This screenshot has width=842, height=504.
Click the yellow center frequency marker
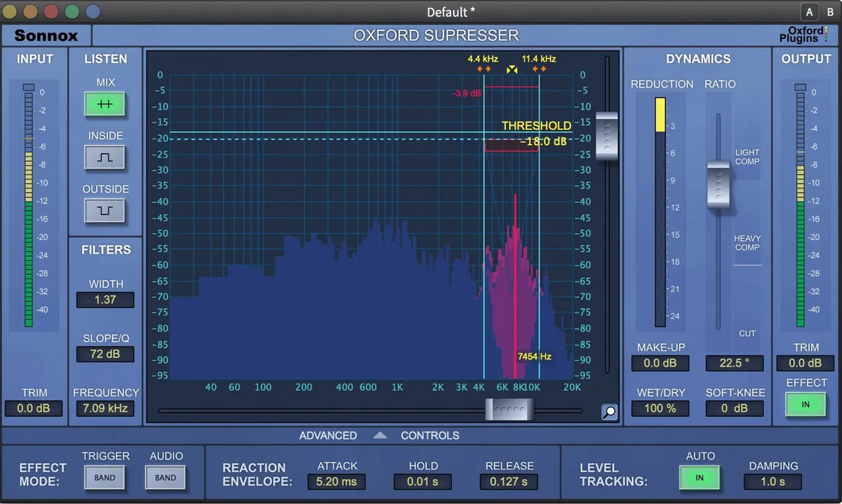coord(512,70)
